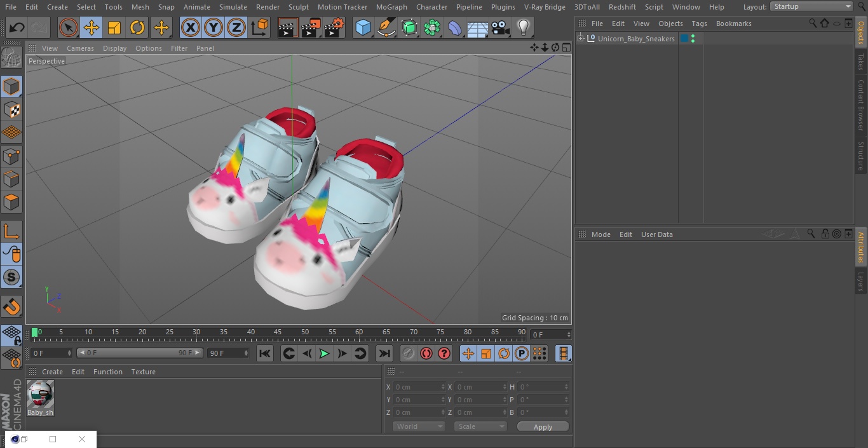868x448 pixels.
Task: Open Edit Render Settings
Action: [334, 28]
